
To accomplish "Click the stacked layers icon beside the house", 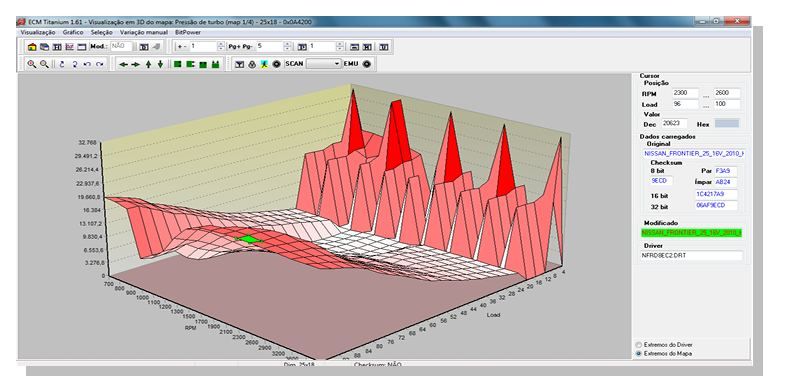I will (x=44, y=47).
